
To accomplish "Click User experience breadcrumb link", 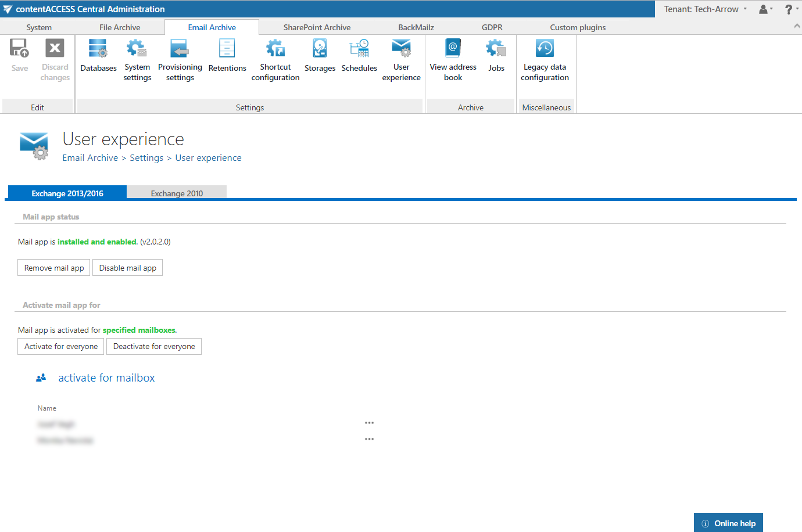I will click(x=208, y=157).
